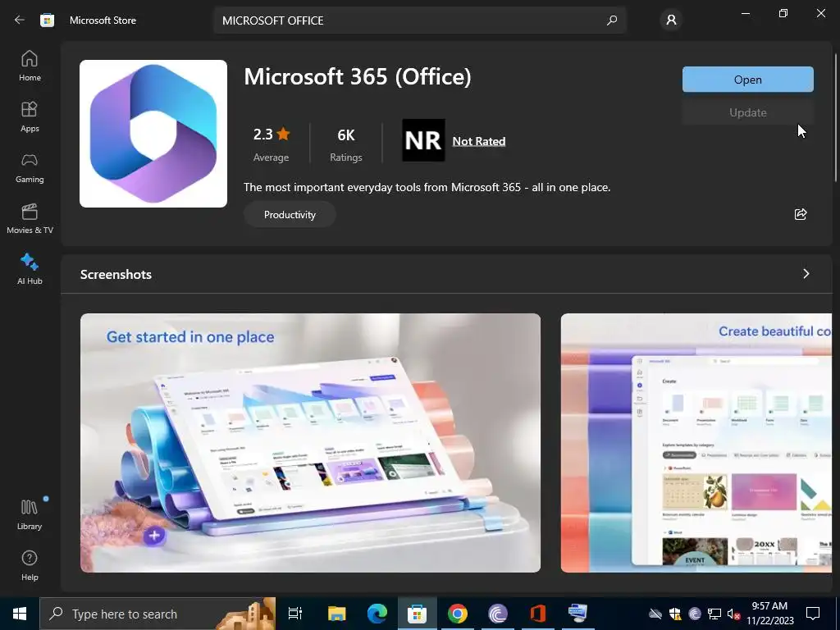
Task: Expand Screenshots with the chevron arrow
Action: [806, 274]
